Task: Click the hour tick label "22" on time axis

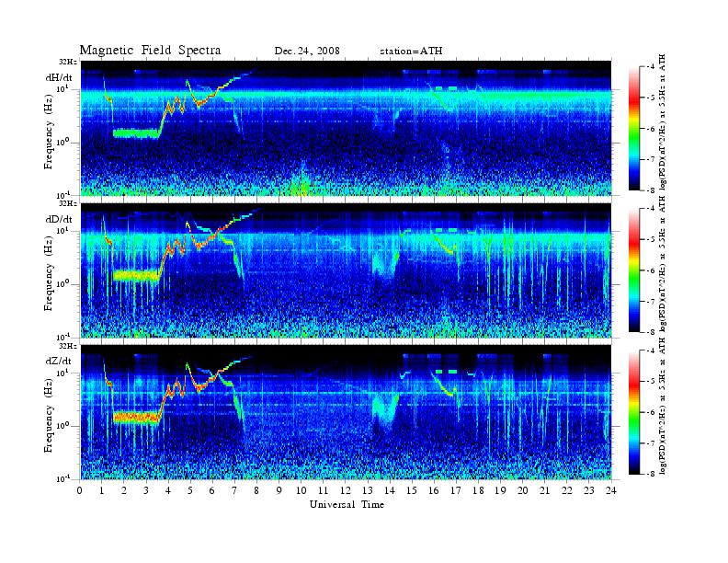Action: [566, 490]
